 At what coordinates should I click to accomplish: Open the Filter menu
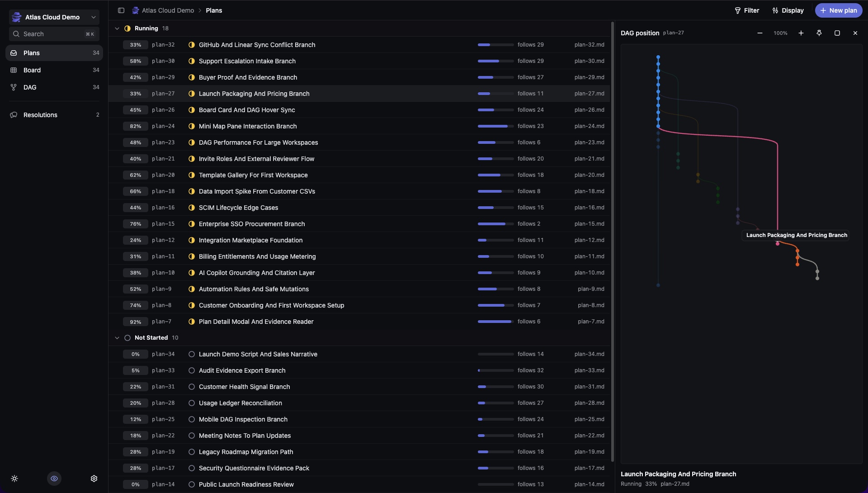coord(747,10)
